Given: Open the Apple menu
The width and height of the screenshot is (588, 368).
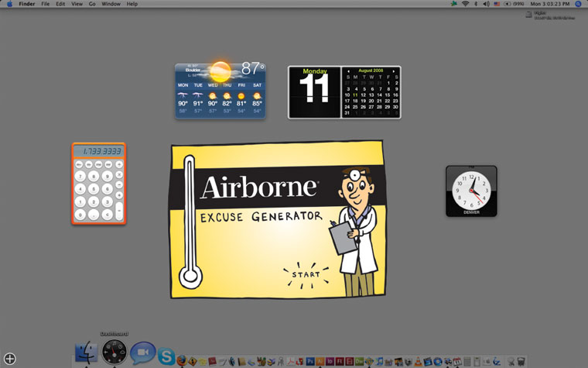Looking at the screenshot, I should click(x=9, y=4).
